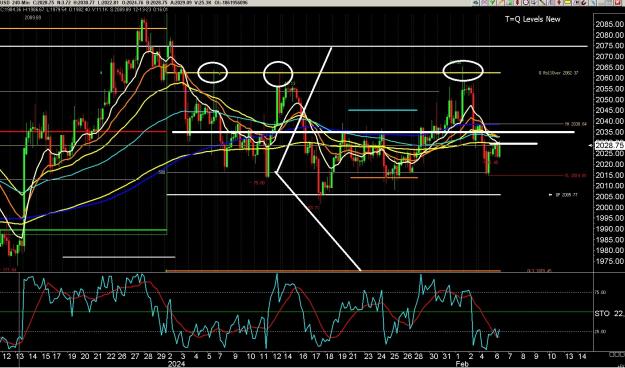Click the 2000.00 price axis label
The height and width of the screenshot is (368, 625).
click(610, 207)
